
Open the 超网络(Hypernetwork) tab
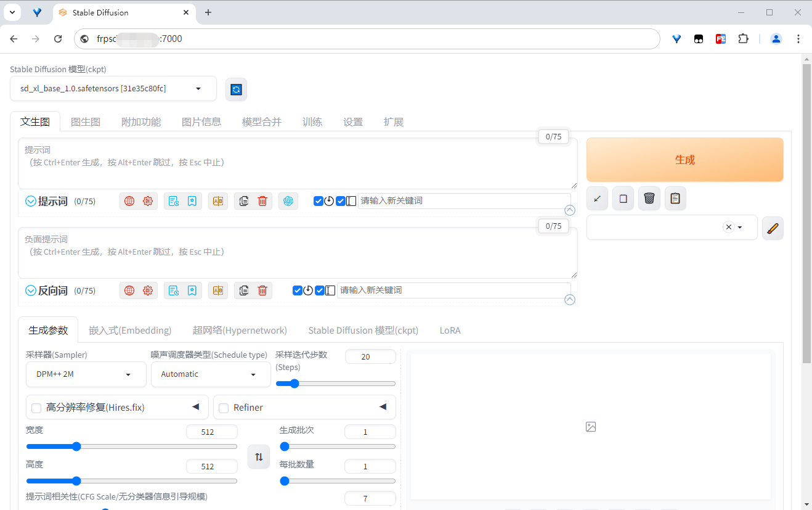click(240, 331)
